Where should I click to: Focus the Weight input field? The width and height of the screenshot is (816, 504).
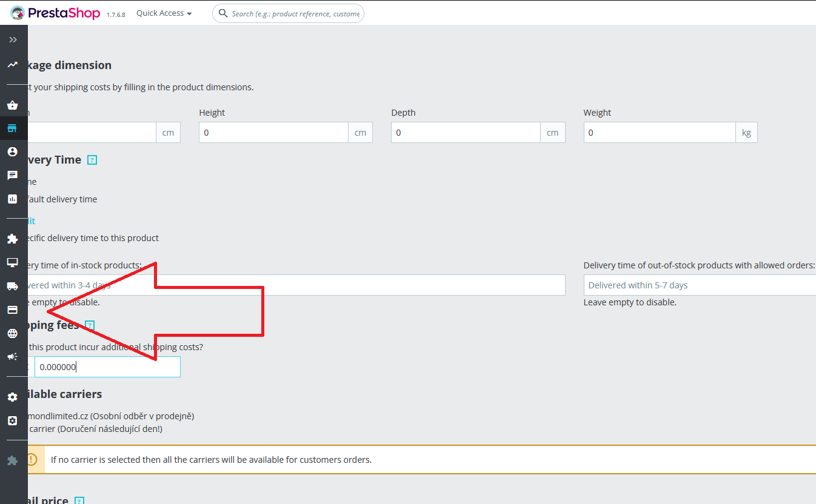tap(660, 133)
